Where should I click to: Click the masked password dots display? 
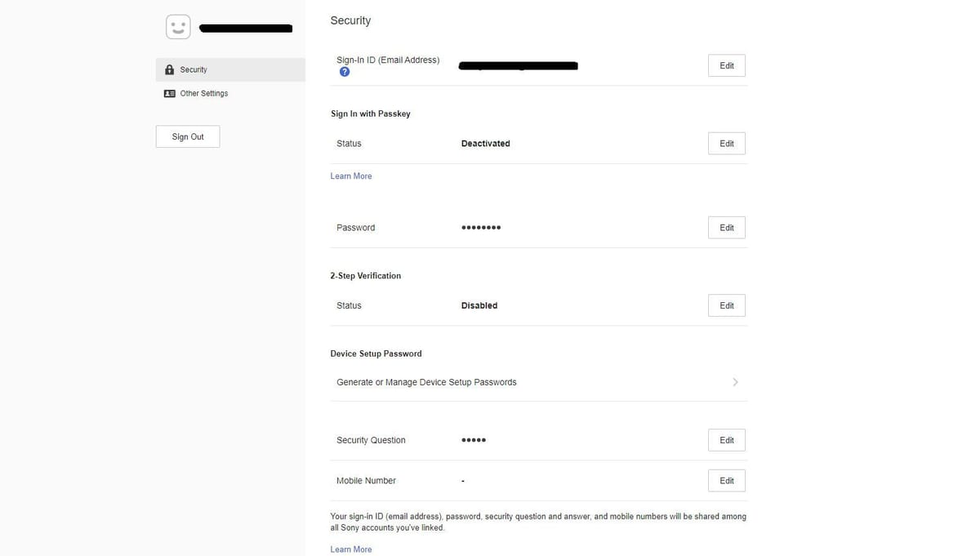point(480,227)
